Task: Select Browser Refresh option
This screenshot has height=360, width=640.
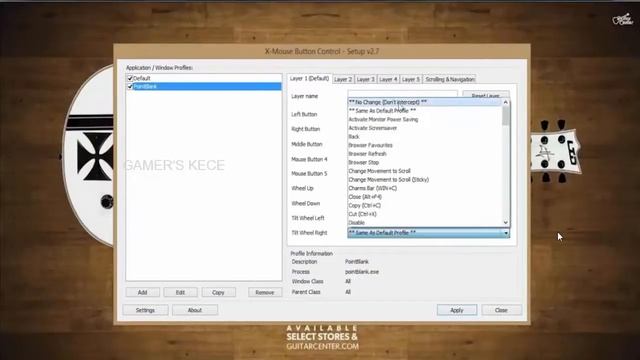Action: [424, 153]
